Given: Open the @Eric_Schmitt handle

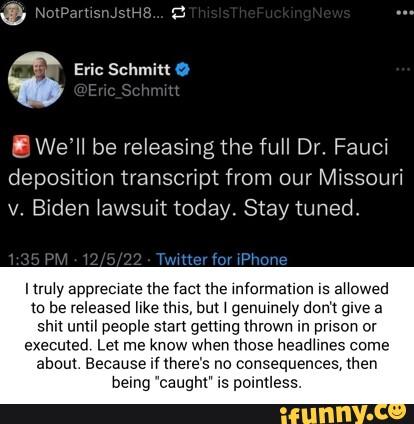Looking at the screenshot, I should coord(127,90).
